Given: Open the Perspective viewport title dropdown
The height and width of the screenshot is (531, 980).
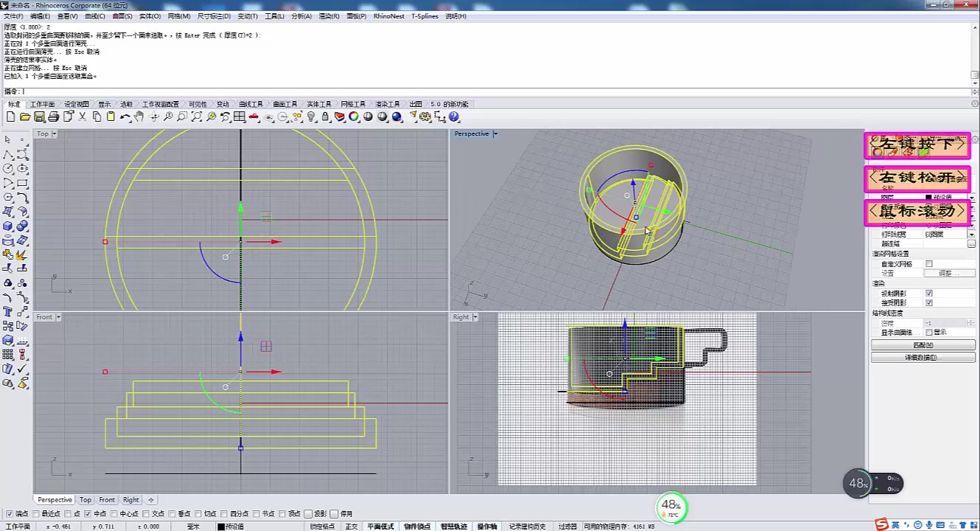Looking at the screenshot, I should [495, 133].
